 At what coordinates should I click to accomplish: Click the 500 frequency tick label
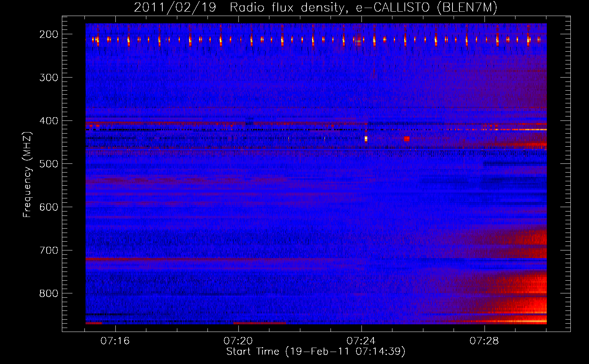point(48,164)
